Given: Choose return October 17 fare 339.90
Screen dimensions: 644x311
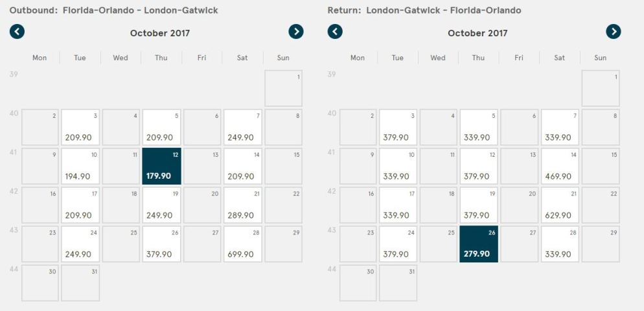Looking at the screenshot, I should coord(397,205).
